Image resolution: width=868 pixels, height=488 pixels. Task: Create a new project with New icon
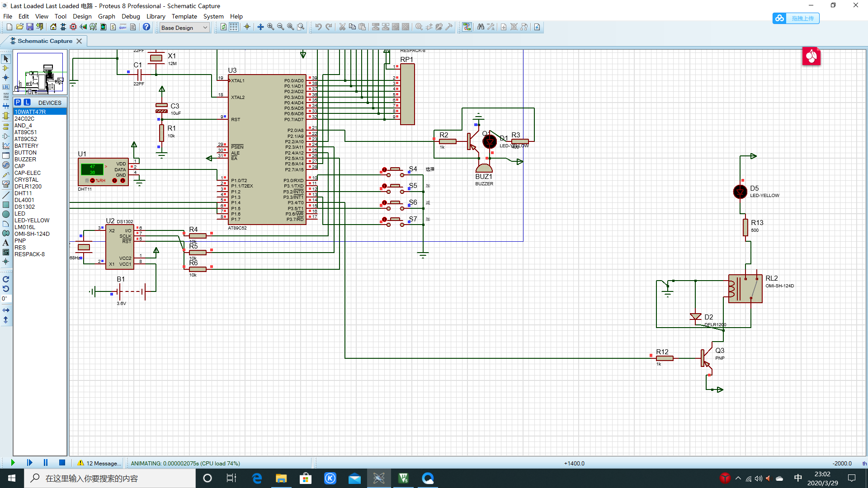pyautogui.click(x=9, y=27)
